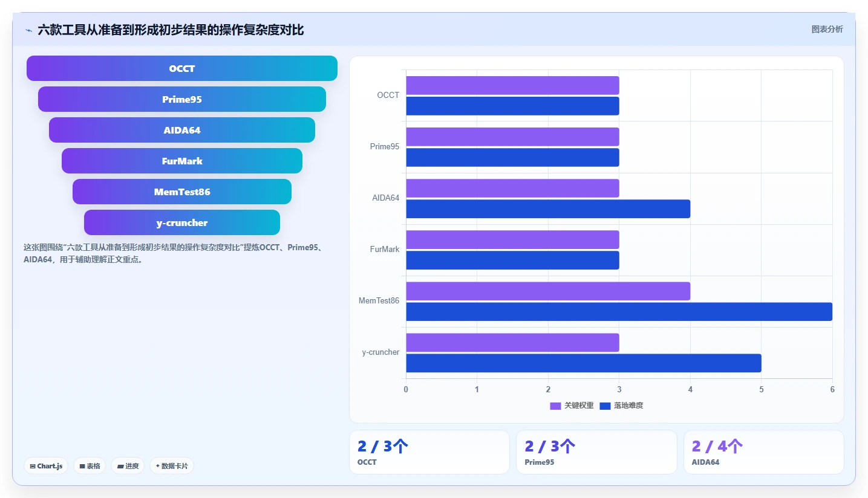The height and width of the screenshot is (498, 868).
Task: Click the 数据卡片 tag chip
Action: click(172, 466)
